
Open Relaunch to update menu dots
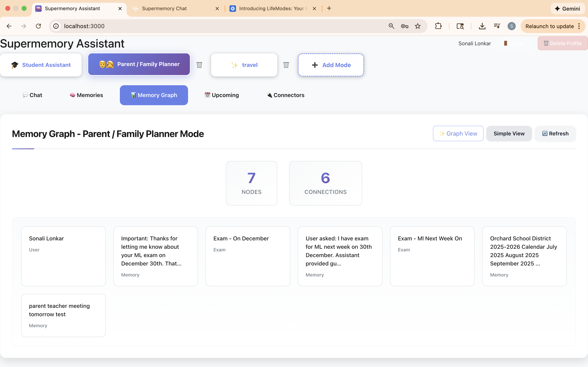(579, 26)
